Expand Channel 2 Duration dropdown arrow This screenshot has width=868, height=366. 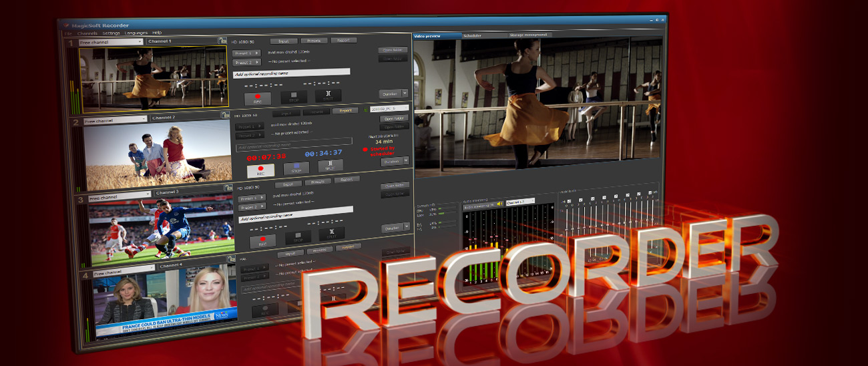pos(407,160)
